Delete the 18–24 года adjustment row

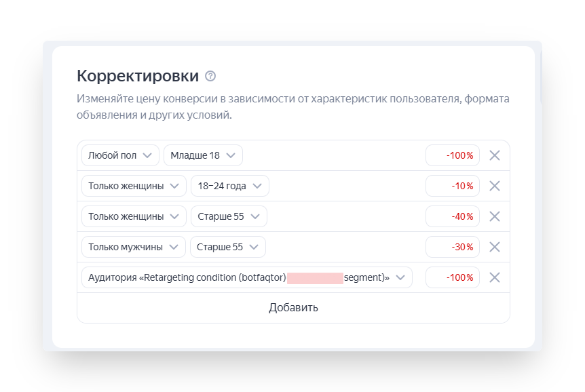tap(495, 186)
